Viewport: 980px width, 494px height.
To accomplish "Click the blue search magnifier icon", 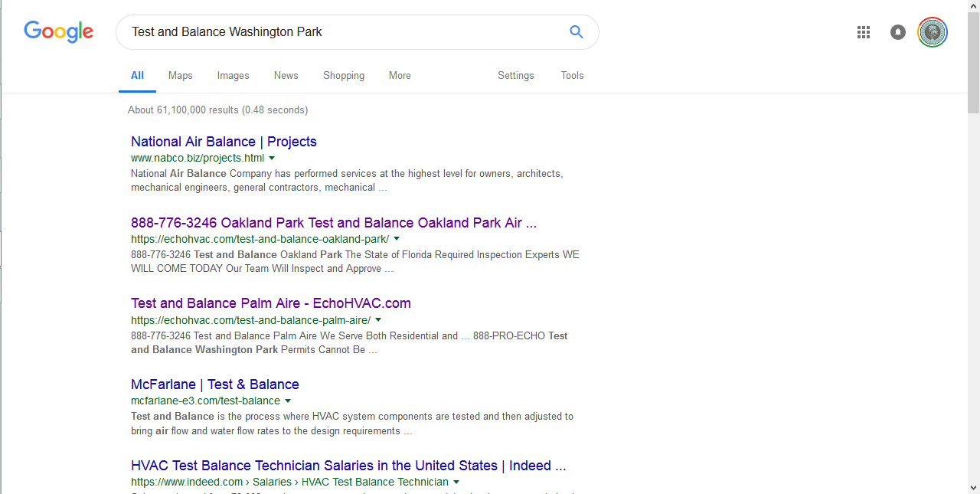I will coord(577,32).
